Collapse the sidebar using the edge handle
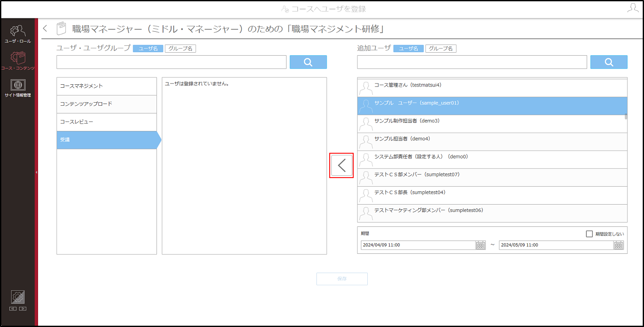This screenshot has width=644, height=327. click(x=36, y=172)
